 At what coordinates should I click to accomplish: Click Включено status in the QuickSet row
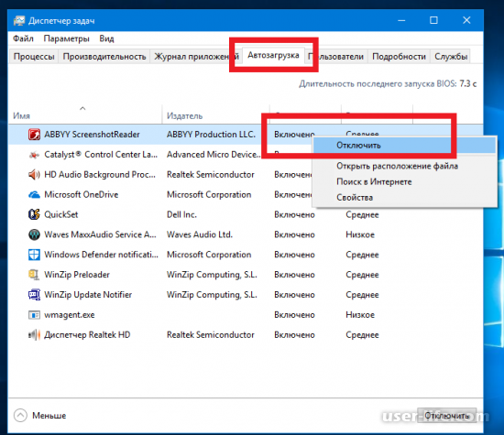tap(294, 214)
